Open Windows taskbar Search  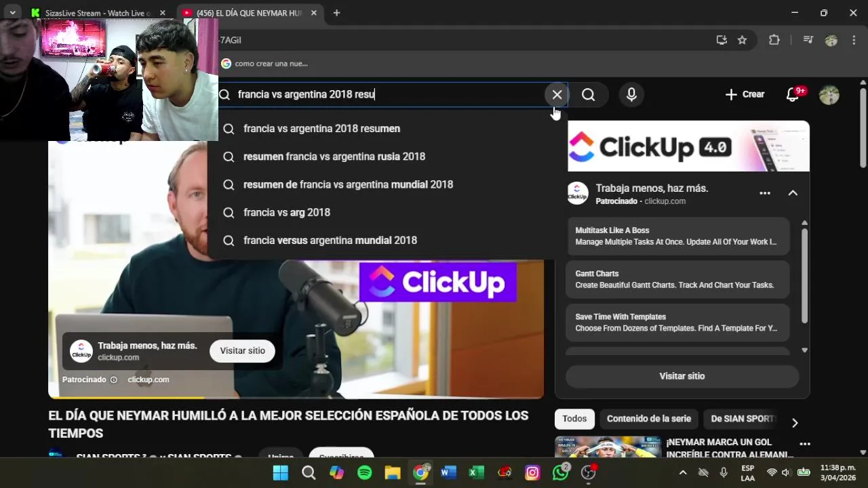point(309,473)
